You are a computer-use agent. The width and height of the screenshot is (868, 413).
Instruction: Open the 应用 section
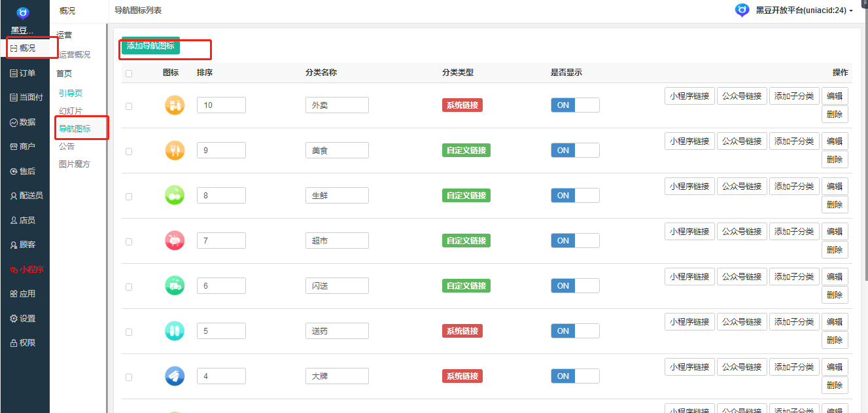23,294
